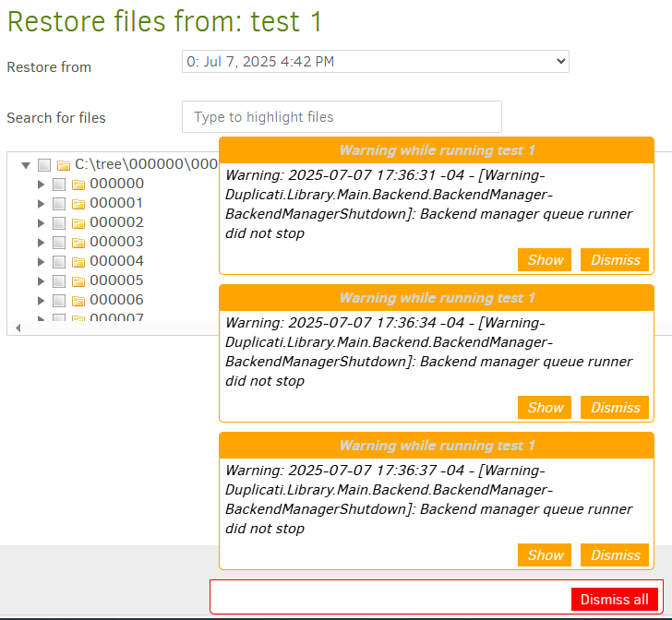Image resolution: width=672 pixels, height=620 pixels.
Task: Select the 000006 folder name
Action: pos(116,300)
